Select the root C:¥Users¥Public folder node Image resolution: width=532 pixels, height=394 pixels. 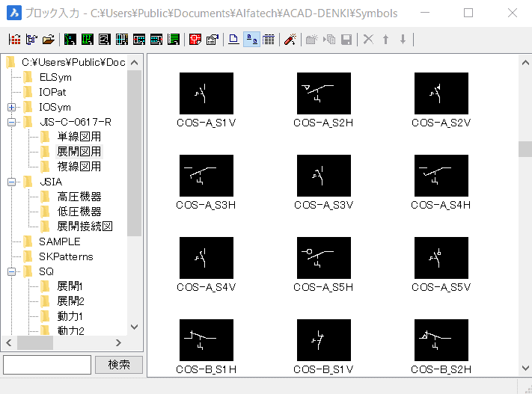(73, 62)
